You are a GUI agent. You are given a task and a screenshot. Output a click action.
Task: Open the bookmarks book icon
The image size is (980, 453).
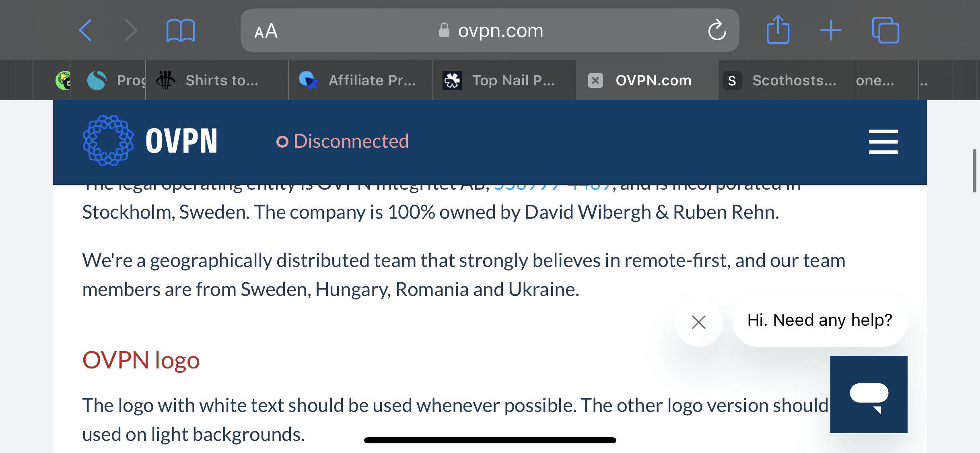[181, 31]
